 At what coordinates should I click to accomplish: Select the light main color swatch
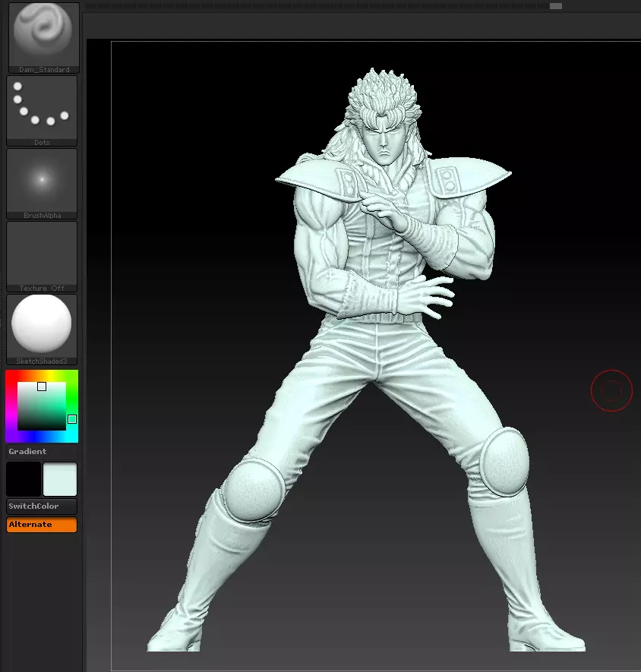point(60,478)
